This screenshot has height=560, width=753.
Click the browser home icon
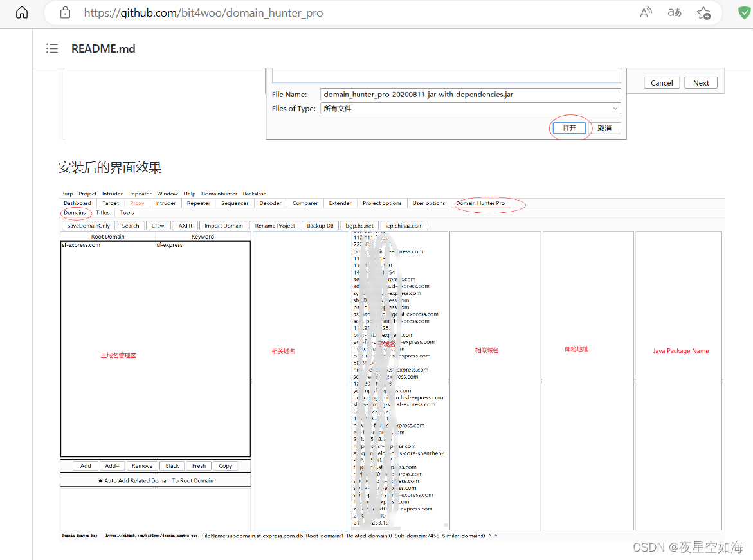[22, 13]
